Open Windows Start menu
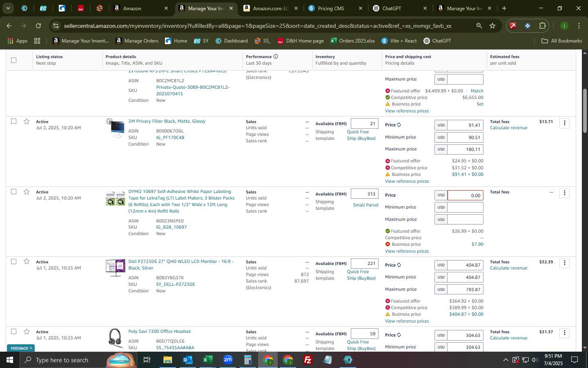The image size is (588, 368). tap(10, 360)
